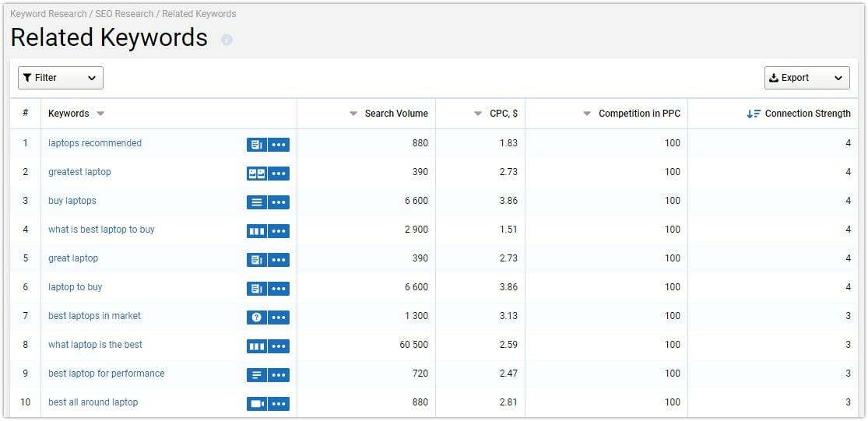Go to Keyword Research breadcrumb
This screenshot has height=421, width=868.
48,14
